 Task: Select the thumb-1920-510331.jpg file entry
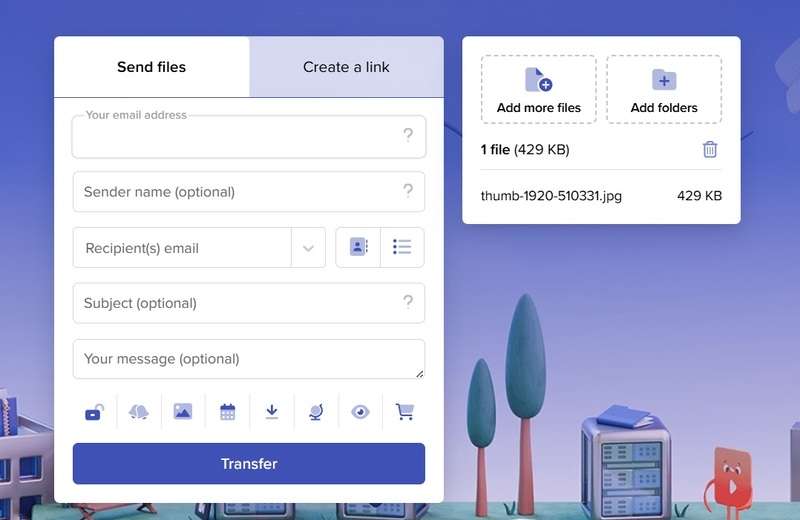(551, 196)
